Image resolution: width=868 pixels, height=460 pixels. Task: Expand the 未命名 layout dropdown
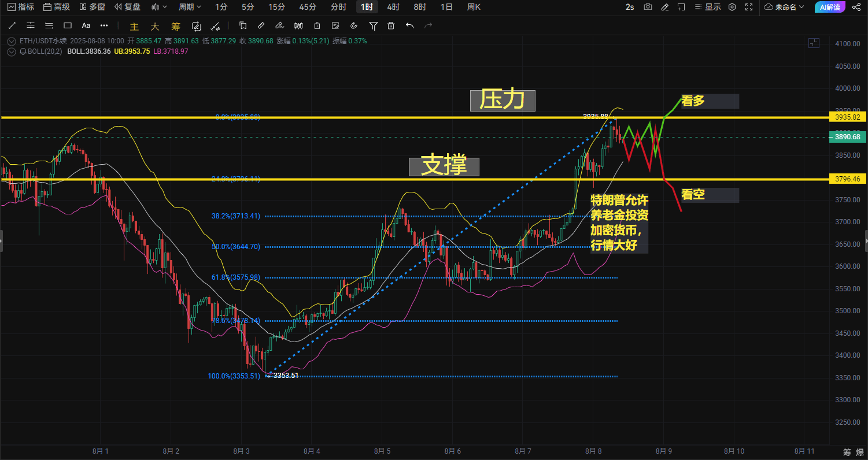(784, 7)
